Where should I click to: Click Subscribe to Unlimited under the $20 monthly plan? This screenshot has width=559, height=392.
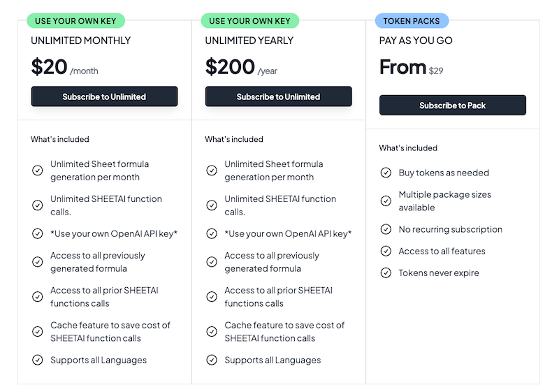(104, 96)
